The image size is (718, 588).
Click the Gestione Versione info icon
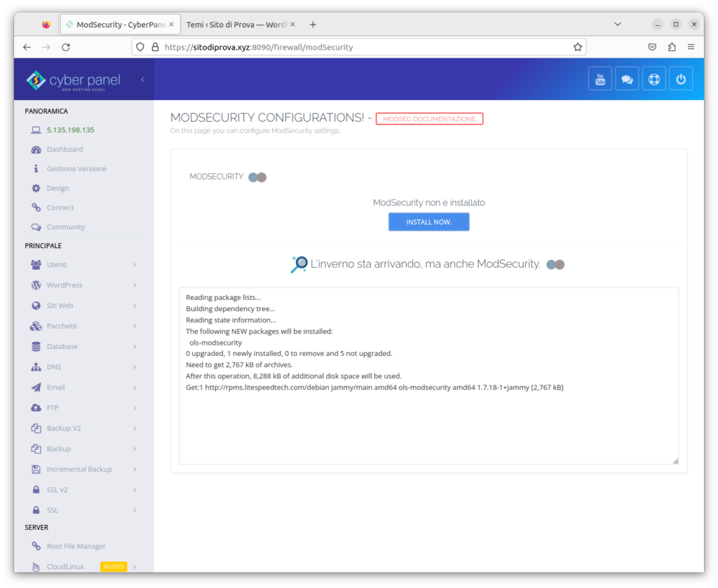(36, 169)
